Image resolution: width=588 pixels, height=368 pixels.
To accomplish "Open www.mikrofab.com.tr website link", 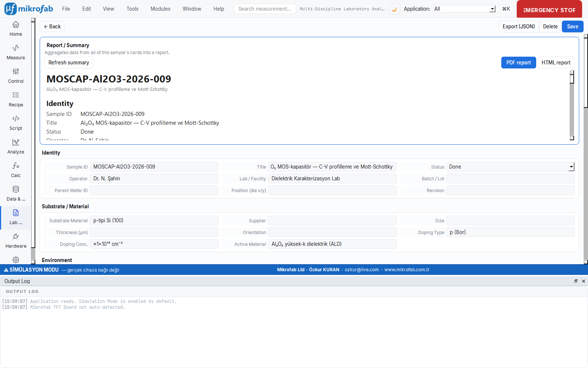I will tap(407, 270).
